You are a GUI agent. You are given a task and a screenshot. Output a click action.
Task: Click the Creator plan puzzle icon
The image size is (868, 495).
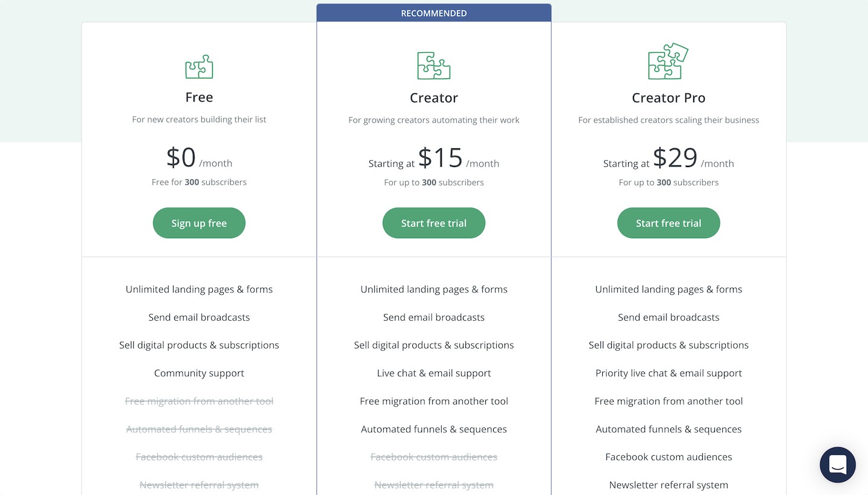(x=434, y=65)
